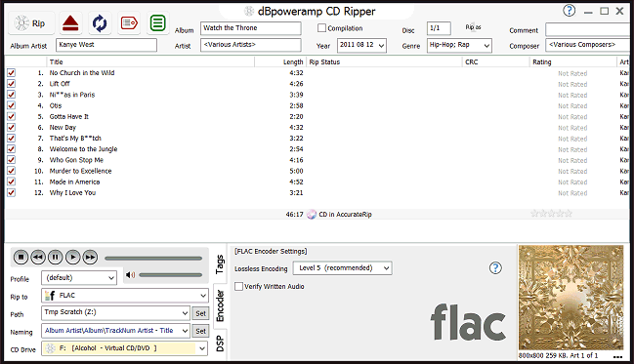Open the Genre dropdown

coord(486,46)
